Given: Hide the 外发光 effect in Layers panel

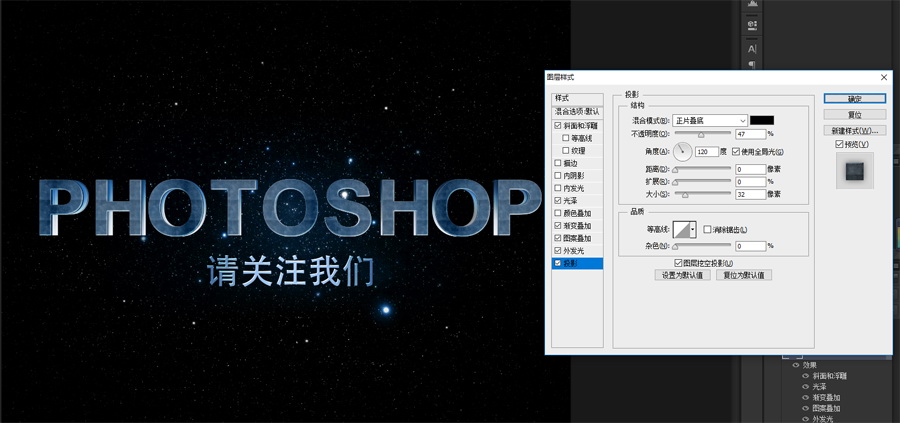Looking at the screenshot, I should [805, 420].
